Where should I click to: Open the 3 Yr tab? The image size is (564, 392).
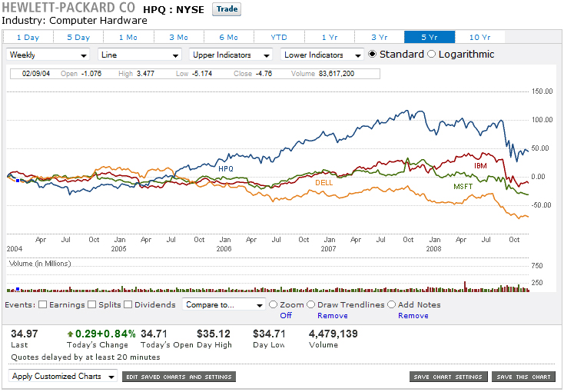pos(380,37)
